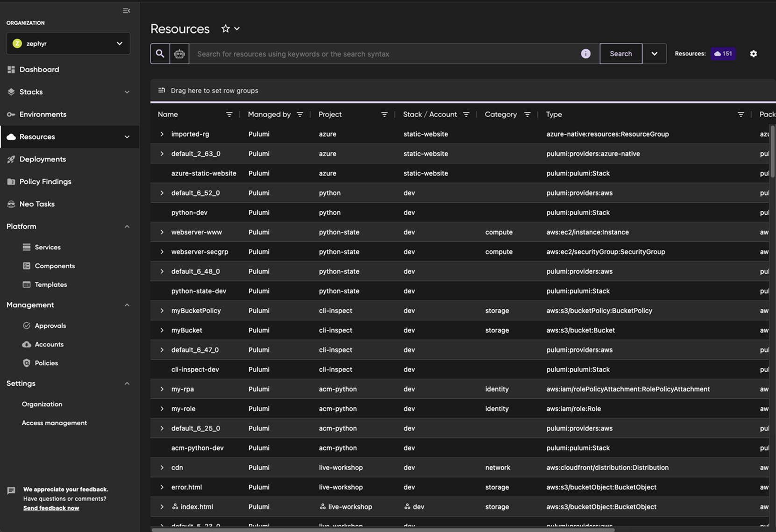Click the feedback speech bubble icon
The image size is (776, 532).
(x=11, y=490)
